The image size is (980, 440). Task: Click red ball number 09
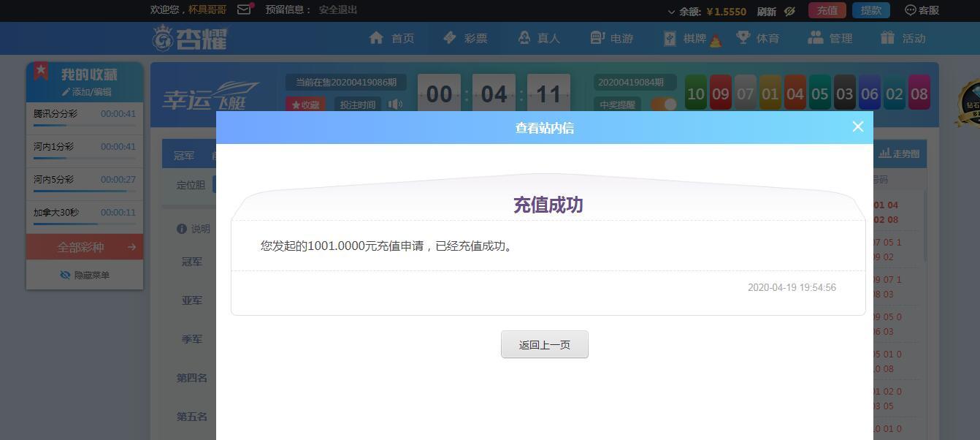pos(721,94)
